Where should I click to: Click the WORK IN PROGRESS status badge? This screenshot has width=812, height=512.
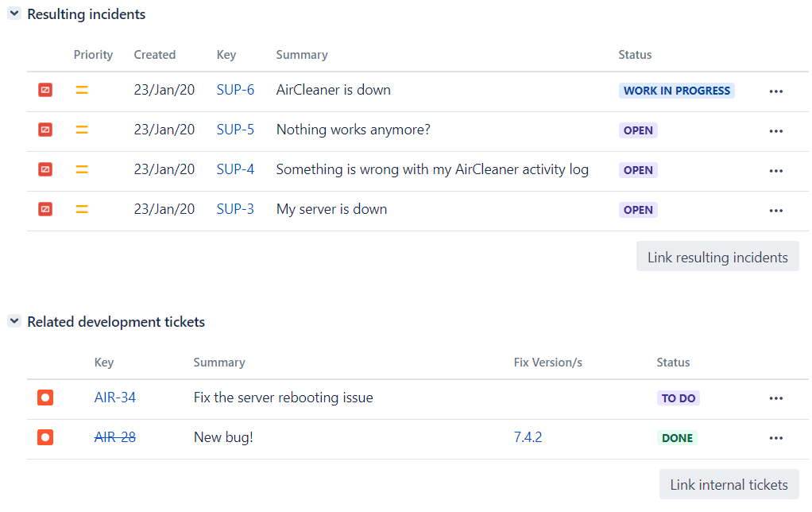(677, 91)
